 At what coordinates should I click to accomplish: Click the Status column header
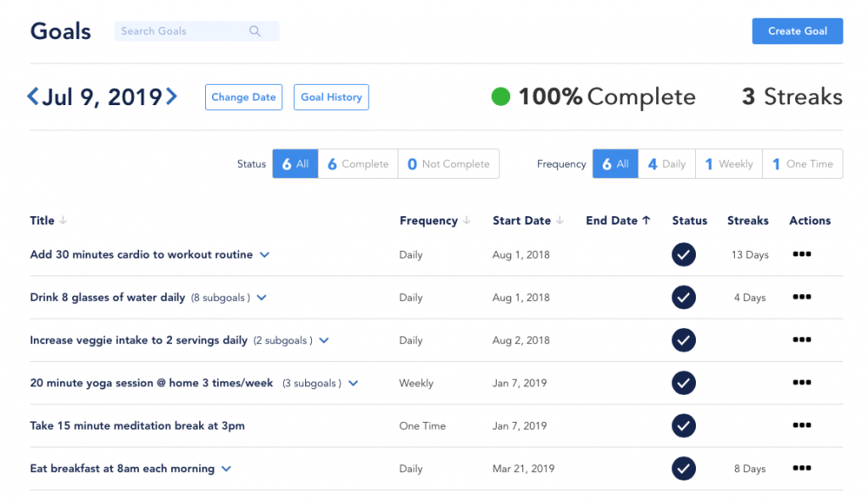689,220
